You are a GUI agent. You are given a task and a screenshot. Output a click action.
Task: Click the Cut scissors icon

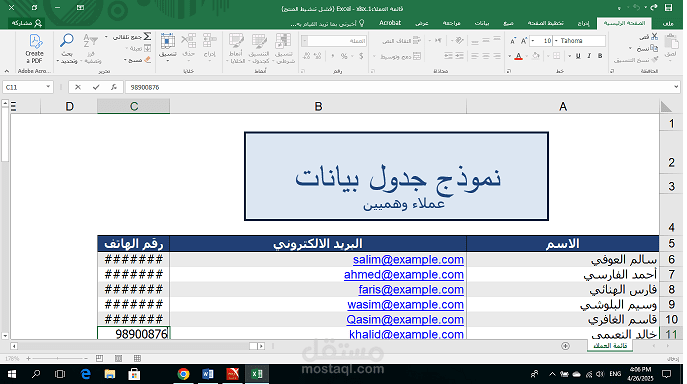(655, 37)
